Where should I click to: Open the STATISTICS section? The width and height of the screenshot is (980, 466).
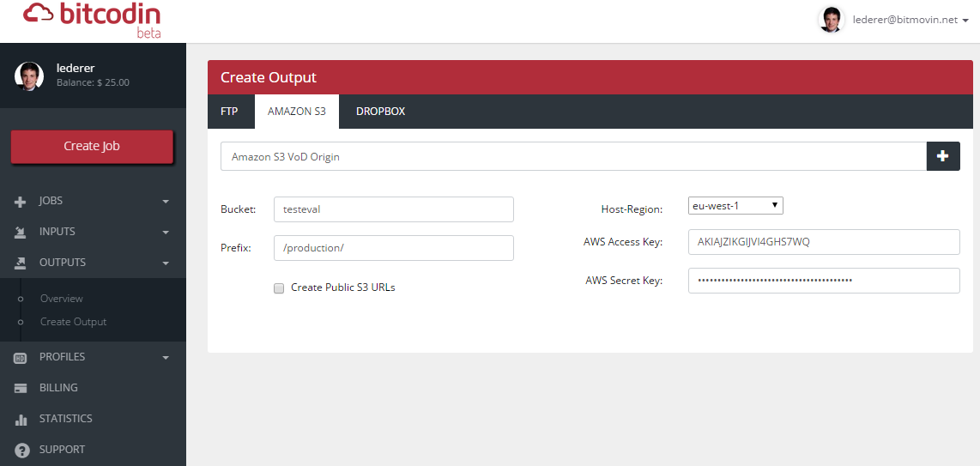(65, 419)
